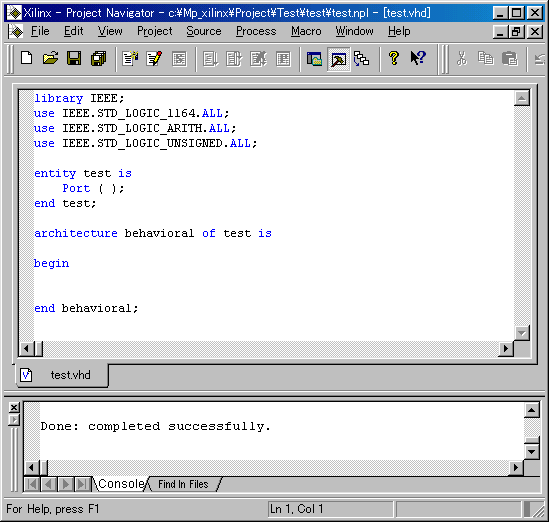Click the pencil edit source icon
The width and height of the screenshot is (549, 522).
pyautogui.click(x=154, y=58)
